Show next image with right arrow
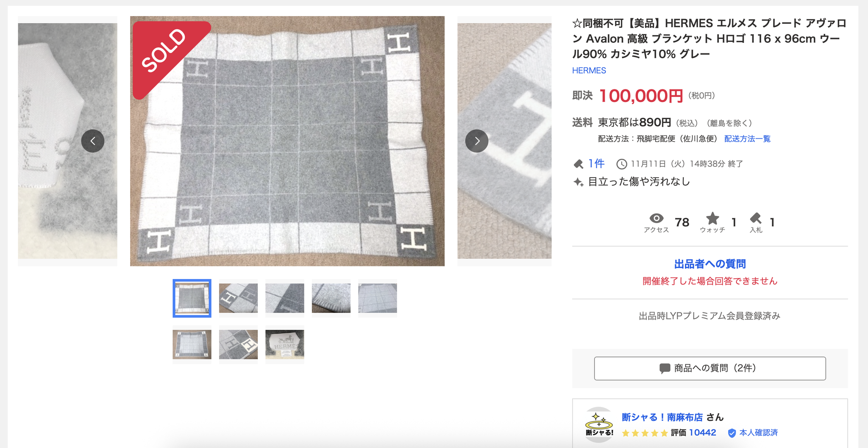This screenshot has height=448, width=868. tap(477, 141)
